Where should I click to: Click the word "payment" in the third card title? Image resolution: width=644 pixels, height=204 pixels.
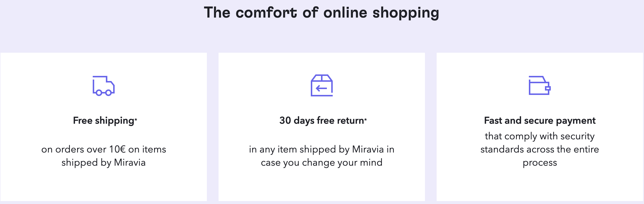[x=576, y=121]
